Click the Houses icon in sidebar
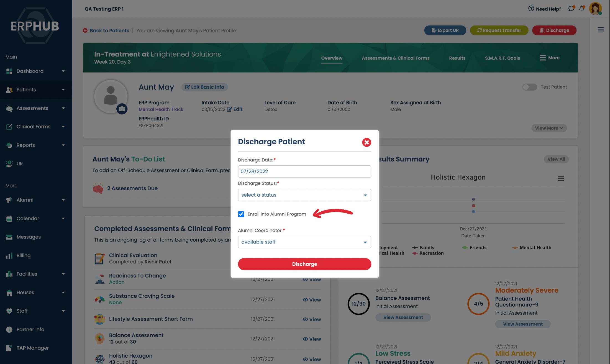 (x=9, y=293)
